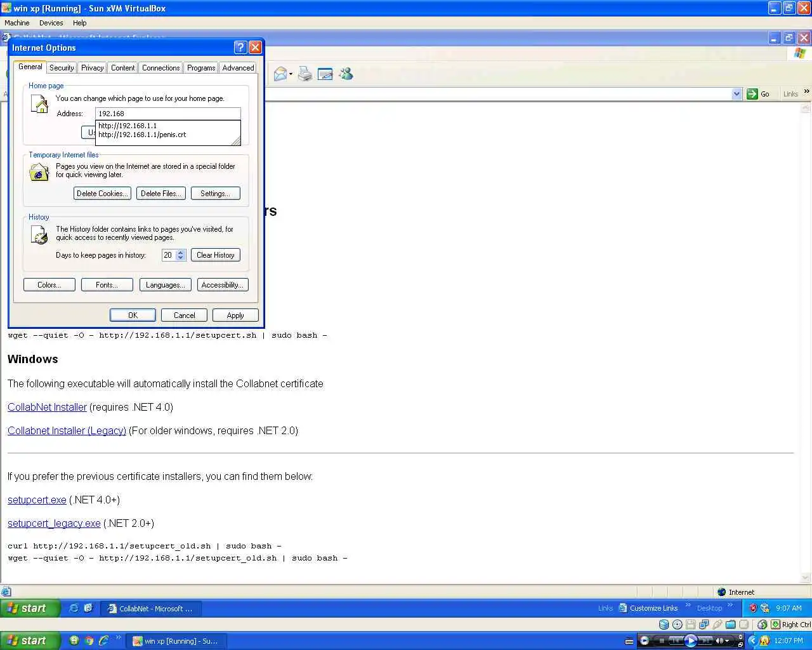This screenshot has height=650, width=812.
Task: Click the green host key arrow icon
Action: [775, 625]
